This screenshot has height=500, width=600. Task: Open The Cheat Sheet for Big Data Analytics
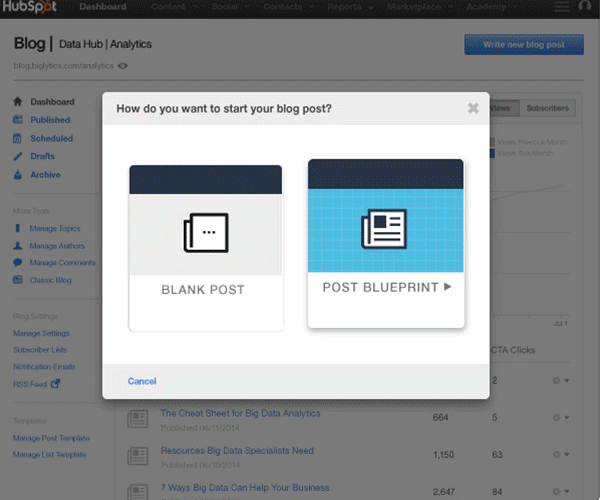coord(240,413)
